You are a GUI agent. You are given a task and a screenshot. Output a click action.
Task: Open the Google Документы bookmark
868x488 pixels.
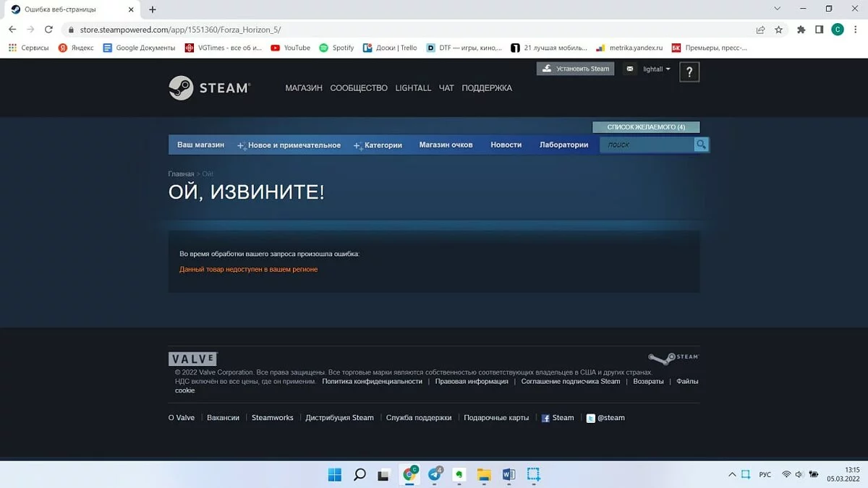click(x=140, y=48)
